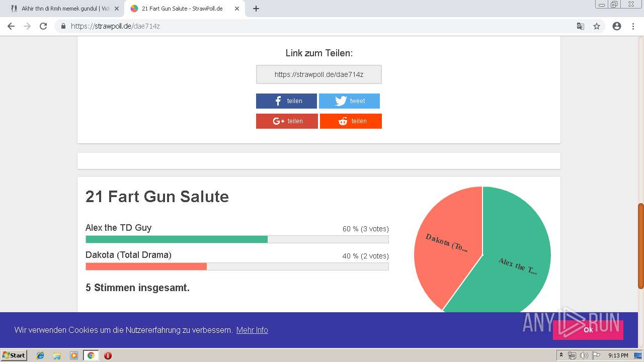Reload the StrawPoll page

43,26
